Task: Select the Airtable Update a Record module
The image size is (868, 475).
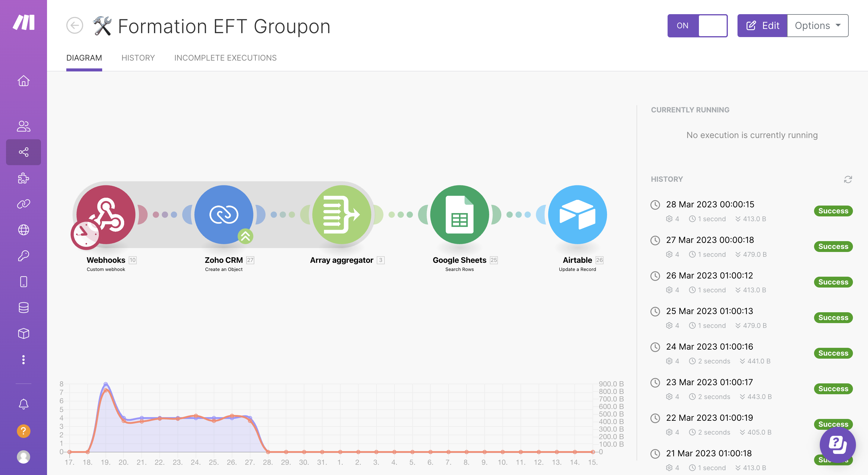Action: [577, 215]
